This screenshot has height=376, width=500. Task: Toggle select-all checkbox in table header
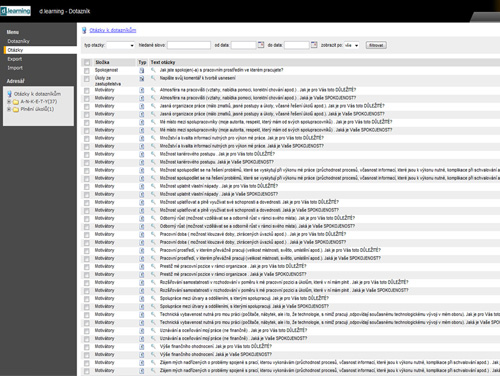(87, 62)
